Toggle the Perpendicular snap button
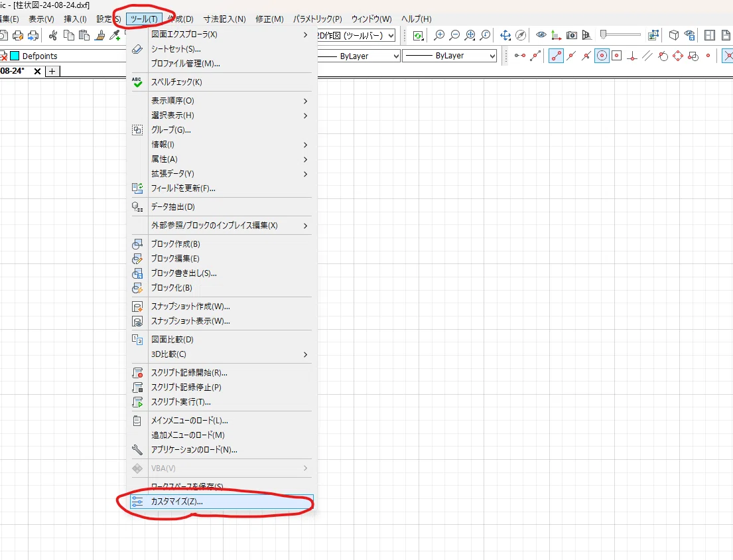The width and height of the screenshot is (733, 560). point(632,56)
